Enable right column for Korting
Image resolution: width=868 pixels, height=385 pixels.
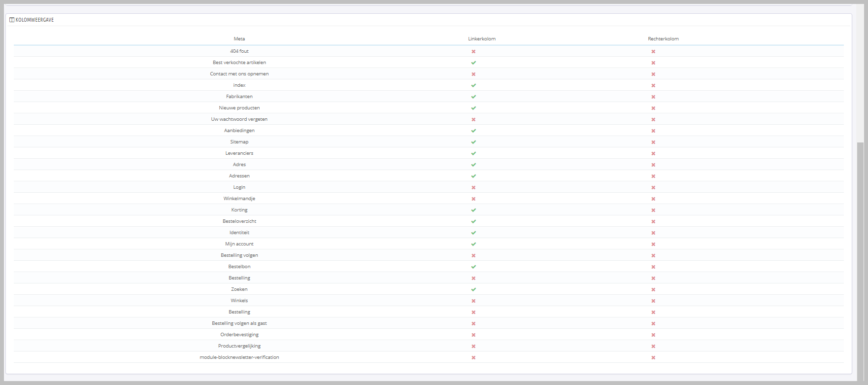653,210
